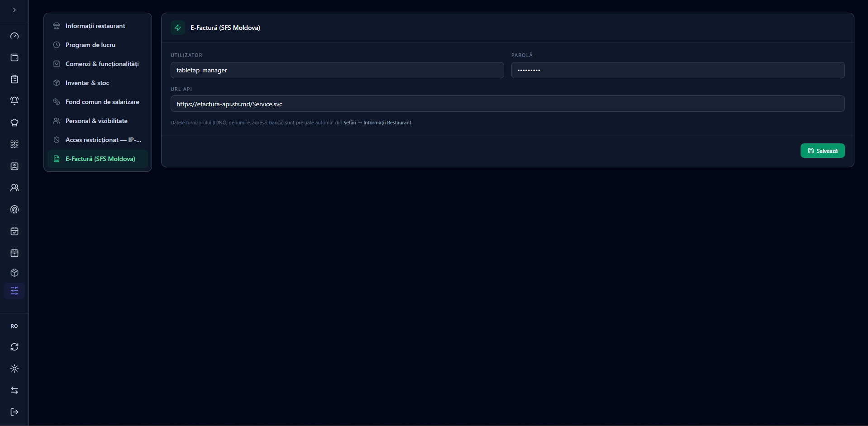Open the calendar grid icon in sidebar

(14, 253)
